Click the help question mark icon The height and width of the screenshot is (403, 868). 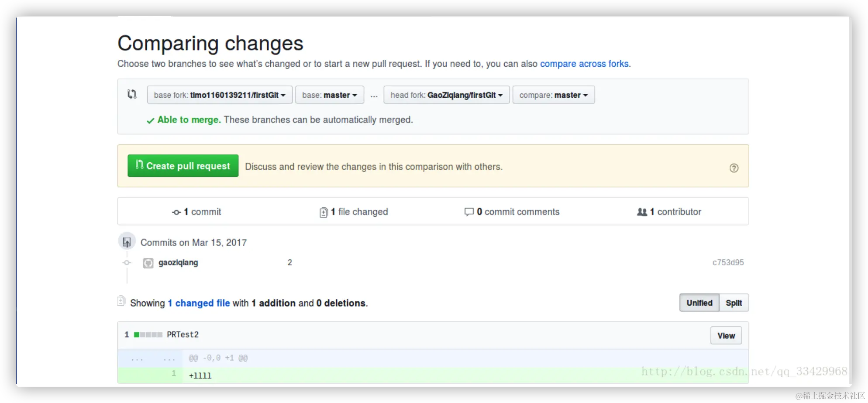pyautogui.click(x=734, y=168)
